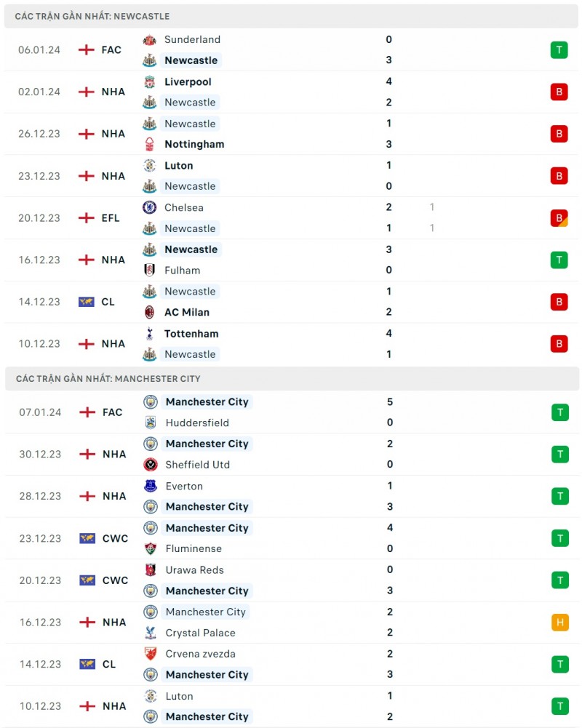This screenshot has width=582, height=728.
Task: Click the Huddersfield crest icon
Action: 151,423
